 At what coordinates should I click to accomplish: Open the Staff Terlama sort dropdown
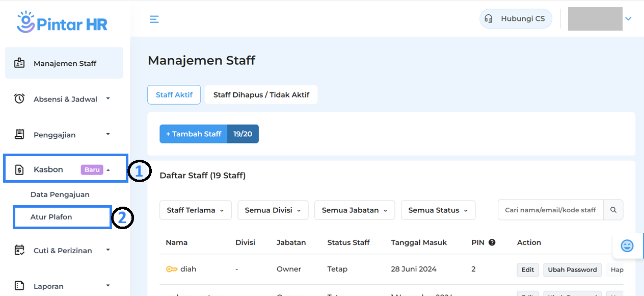click(196, 210)
